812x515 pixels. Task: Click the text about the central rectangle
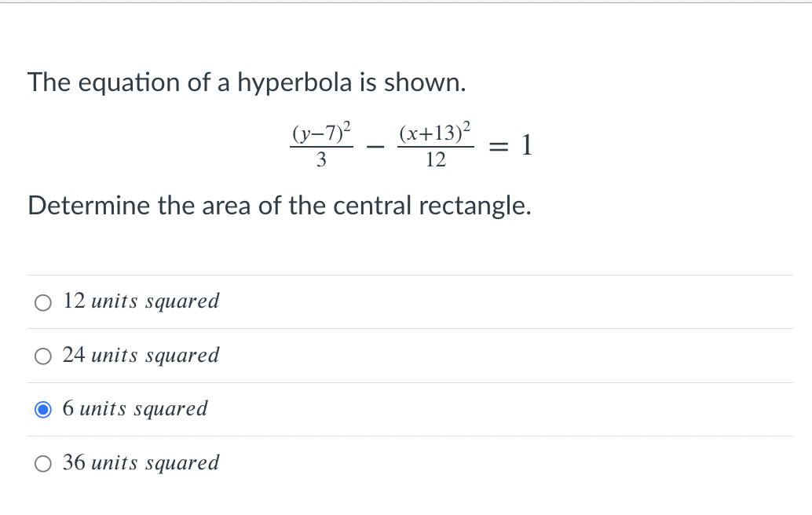pyautogui.click(x=280, y=206)
